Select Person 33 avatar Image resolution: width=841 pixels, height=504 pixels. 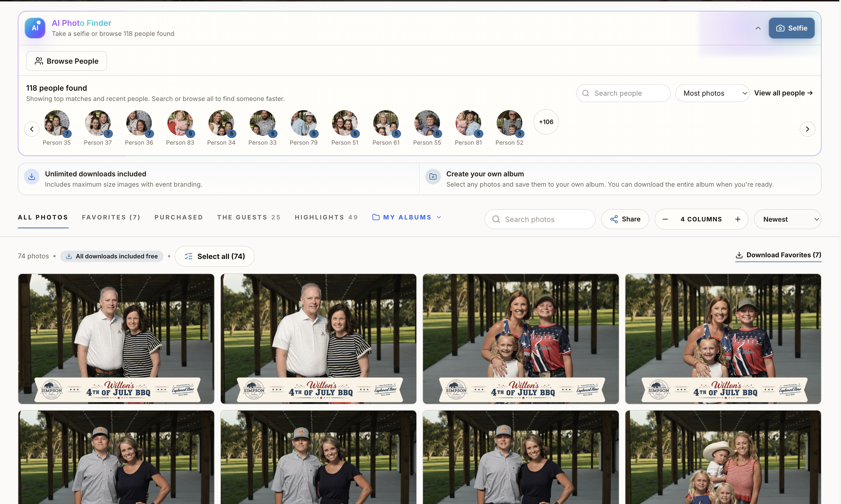coord(263,123)
